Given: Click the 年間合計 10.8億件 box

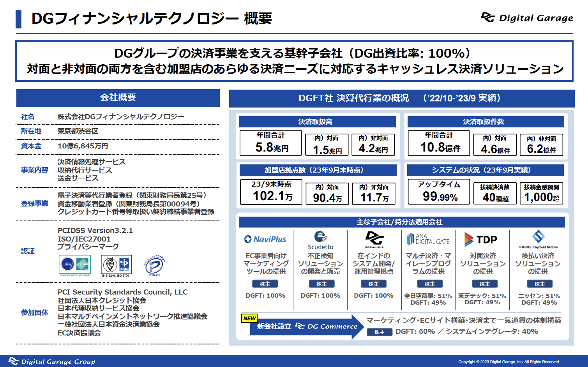Looking at the screenshot, I should click(x=439, y=143).
